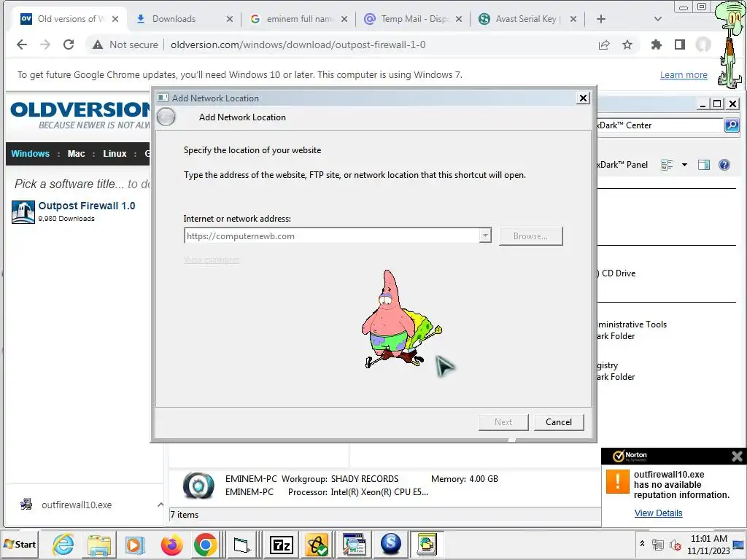Toggle Chrome side panel icon

[680, 44]
